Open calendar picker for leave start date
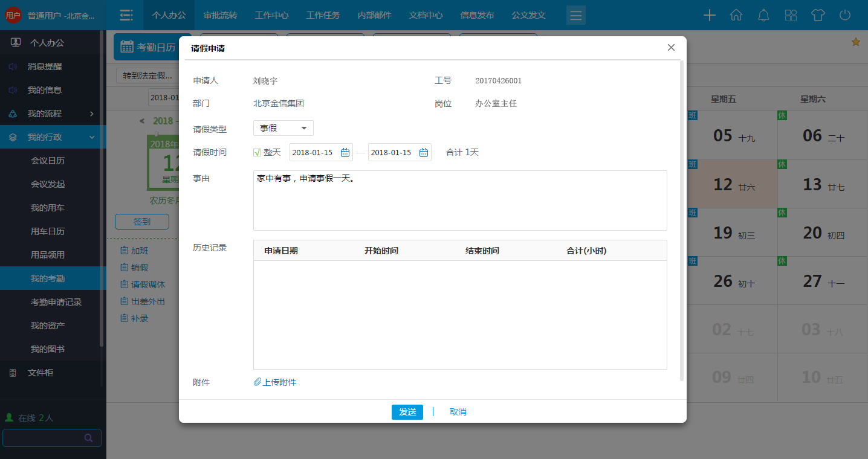Image resolution: width=868 pixels, height=459 pixels. coord(345,153)
